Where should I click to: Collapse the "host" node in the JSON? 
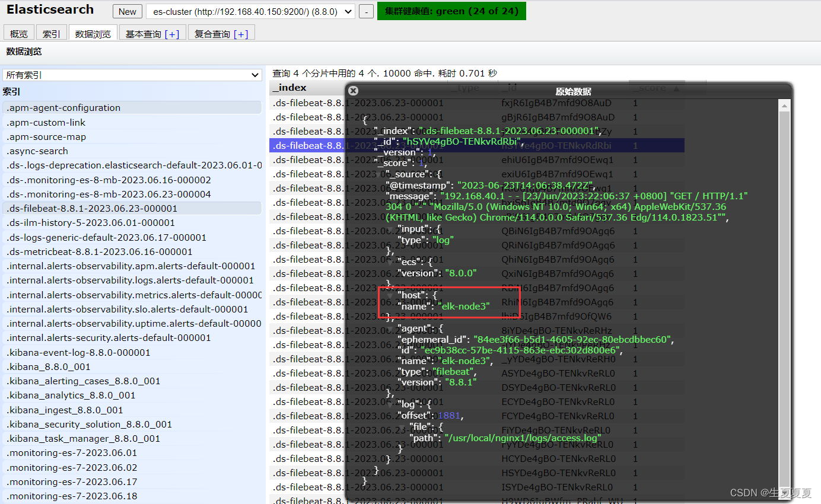pyautogui.click(x=390, y=295)
